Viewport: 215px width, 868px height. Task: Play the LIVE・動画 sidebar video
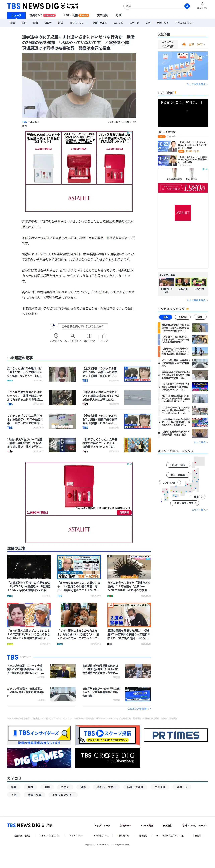pos(183,112)
